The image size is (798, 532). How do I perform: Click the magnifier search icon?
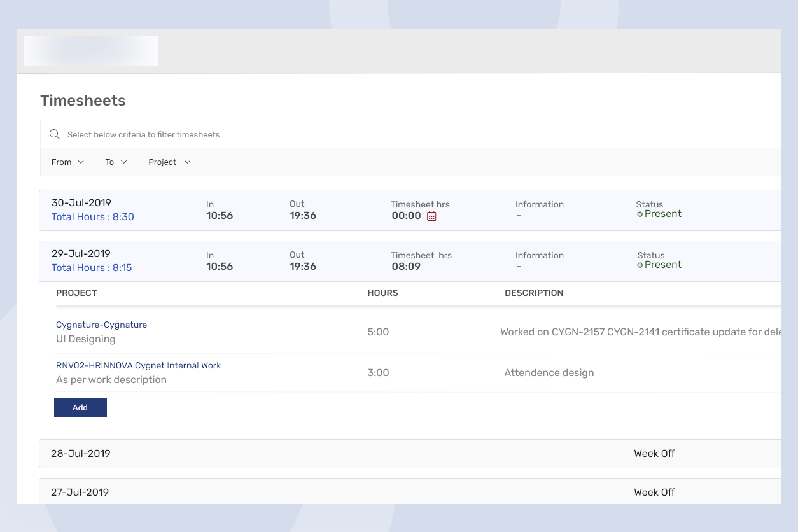coord(55,134)
